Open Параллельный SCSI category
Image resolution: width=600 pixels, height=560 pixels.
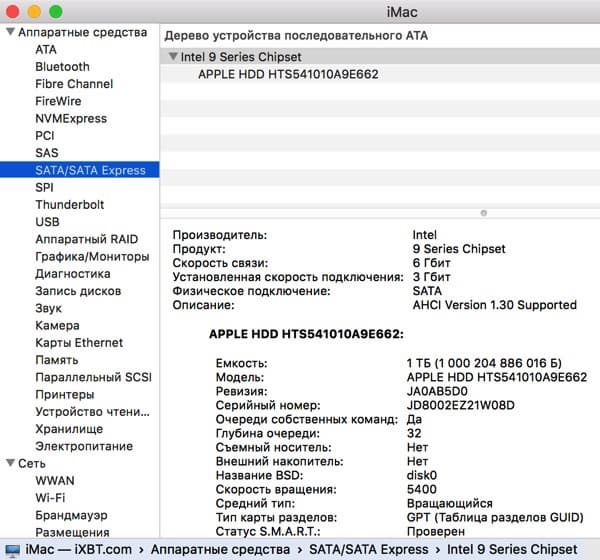(x=93, y=377)
